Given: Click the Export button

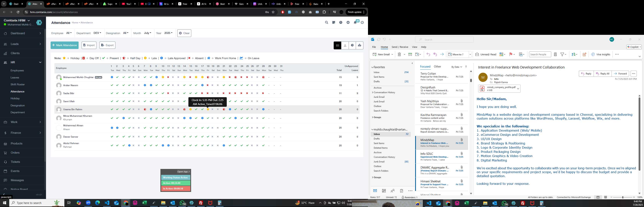Looking at the screenshot, I should pyautogui.click(x=108, y=45).
